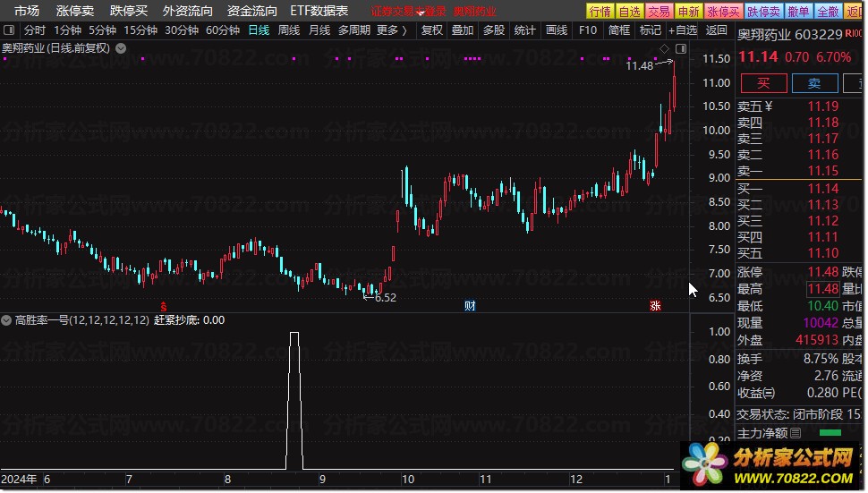
Task: Click the blue 卖 sell button
Action: tap(814, 83)
